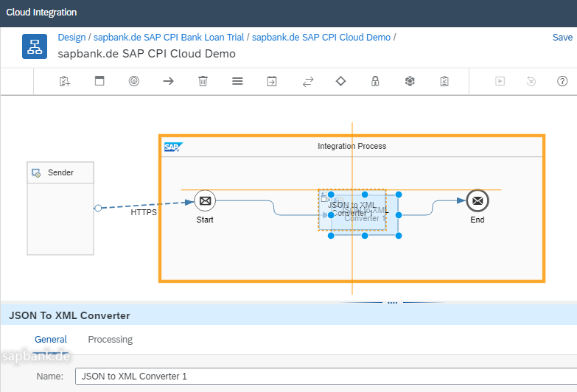Click the Cloud Integration title
The image size is (577, 392).
tap(41, 12)
